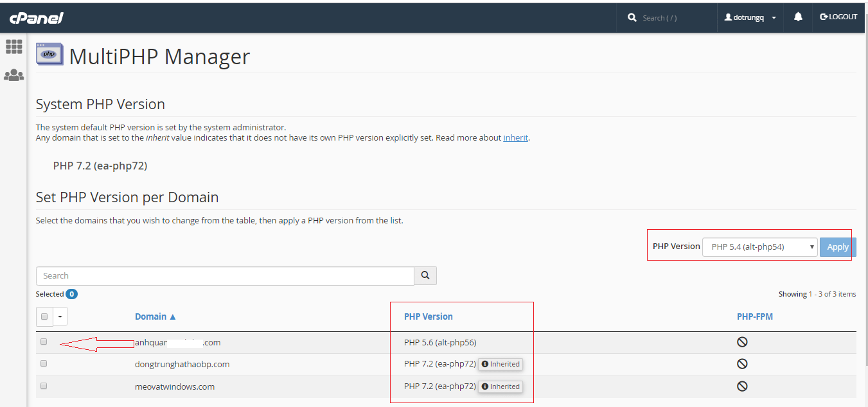
Task: Click the Selected 0 counter badge
Action: click(71, 294)
